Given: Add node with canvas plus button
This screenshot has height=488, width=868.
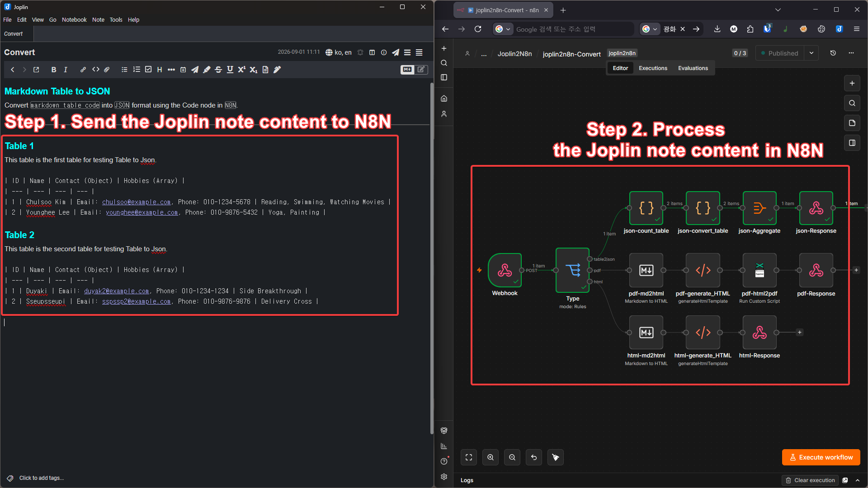Looking at the screenshot, I should 852,83.
